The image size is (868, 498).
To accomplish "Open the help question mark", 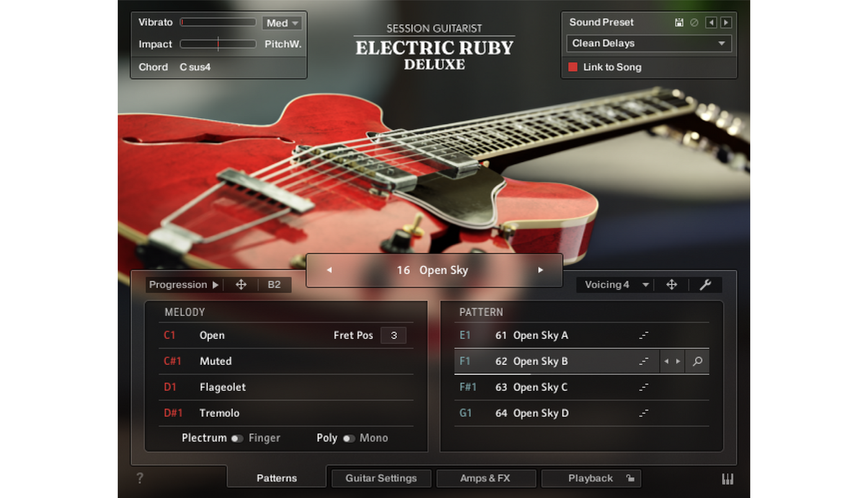I will point(140,478).
